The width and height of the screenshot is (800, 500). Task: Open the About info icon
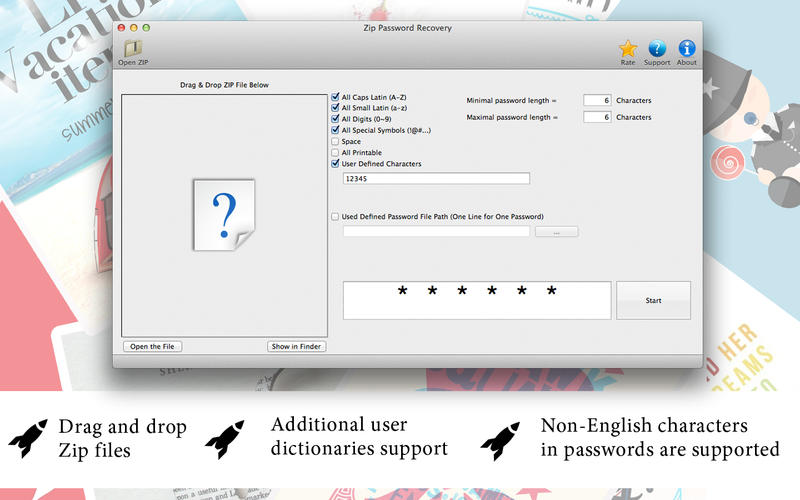[687, 48]
